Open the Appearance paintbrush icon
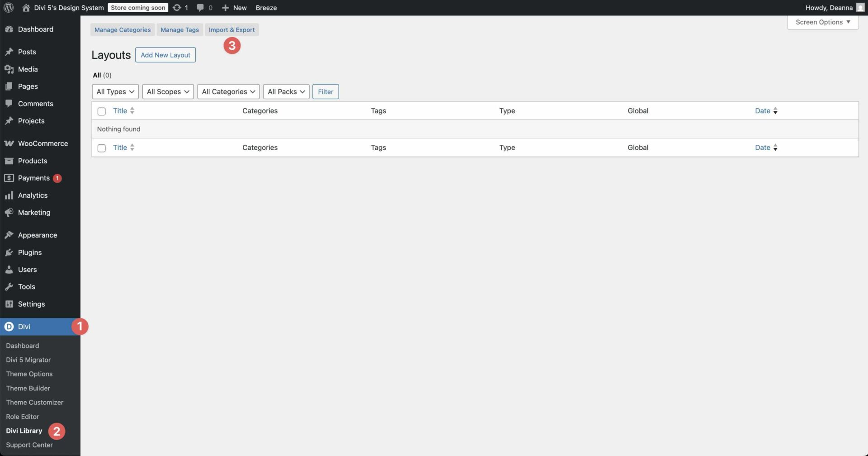The width and height of the screenshot is (868, 456). coord(9,235)
